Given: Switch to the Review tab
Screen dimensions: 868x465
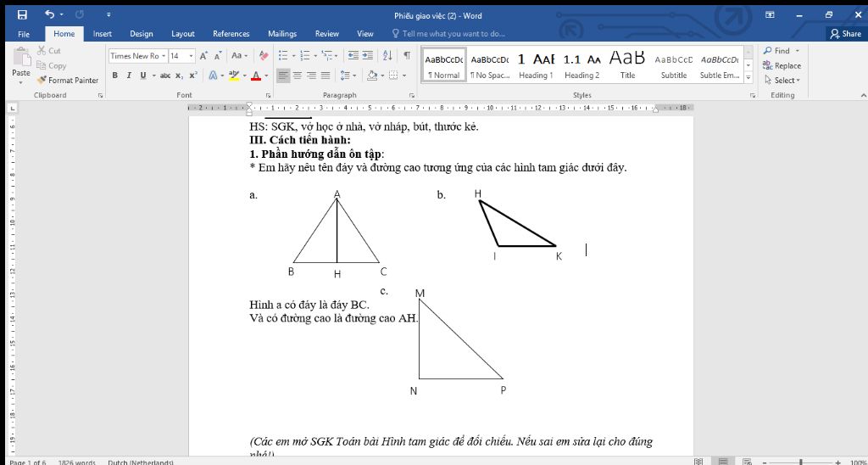Looking at the screenshot, I should [326, 34].
